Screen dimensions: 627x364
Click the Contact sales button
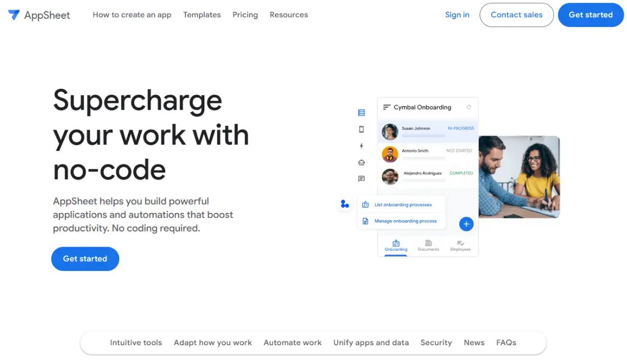[x=517, y=15]
